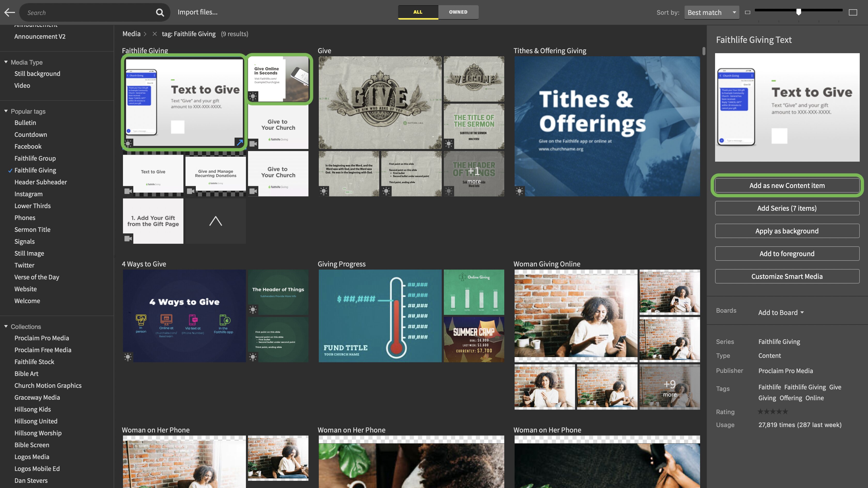868x488 pixels.
Task: Open the Church Motion Graphics collection
Action: pos(48,385)
